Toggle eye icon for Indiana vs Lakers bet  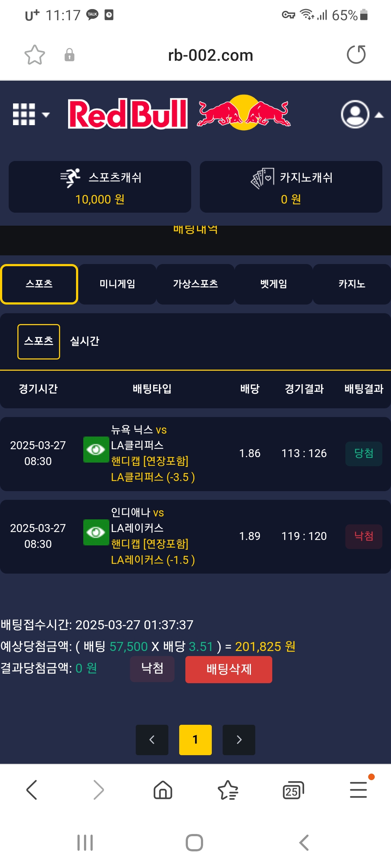point(96,532)
